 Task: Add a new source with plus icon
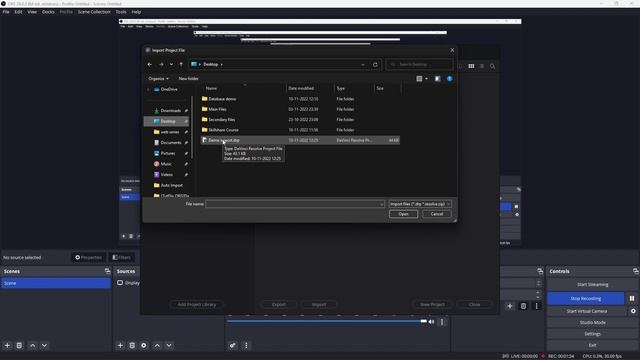coord(120,345)
